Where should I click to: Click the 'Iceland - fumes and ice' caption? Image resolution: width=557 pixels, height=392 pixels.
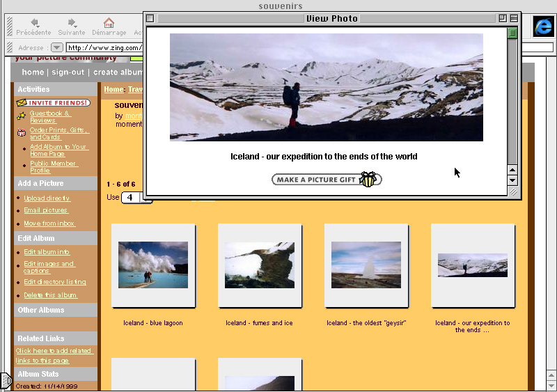click(259, 323)
